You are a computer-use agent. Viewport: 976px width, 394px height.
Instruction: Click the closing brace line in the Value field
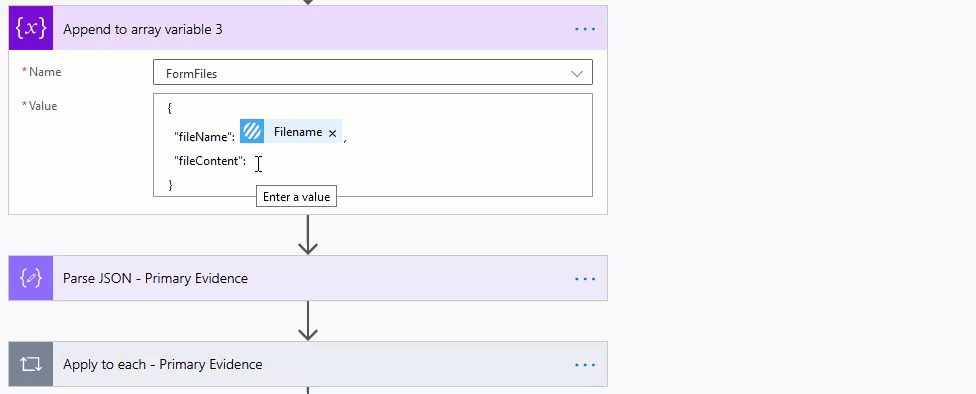click(x=170, y=185)
